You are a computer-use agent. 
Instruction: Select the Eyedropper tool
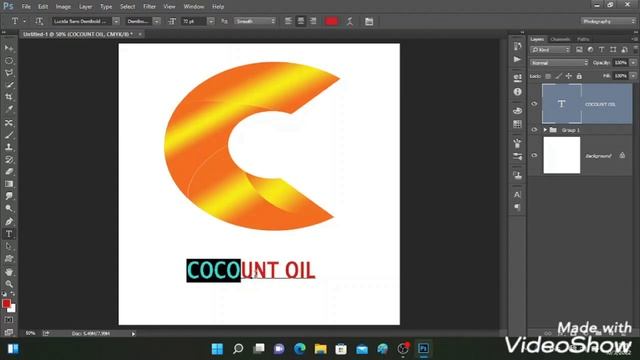coord(9,109)
